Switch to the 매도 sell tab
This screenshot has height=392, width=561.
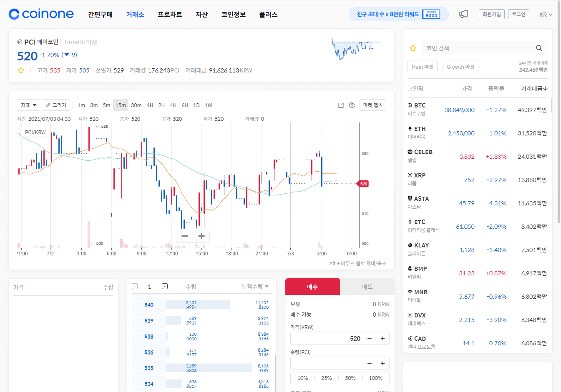click(367, 287)
